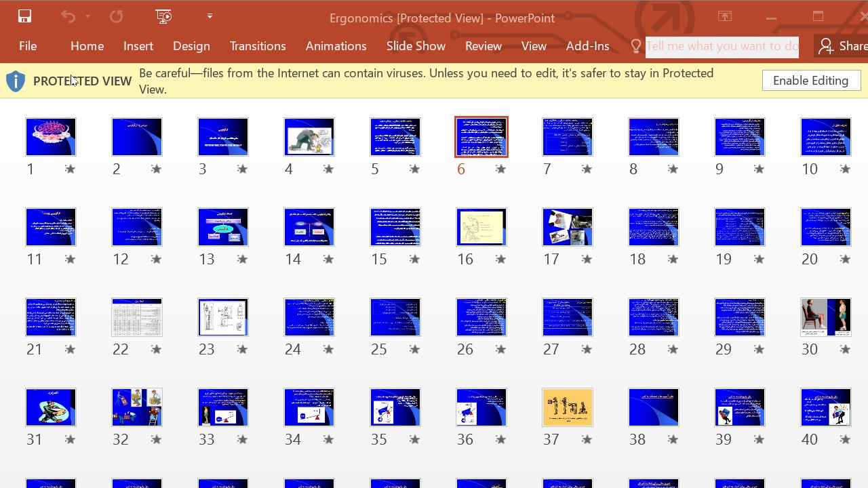
Task: Click the Save icon in quick access toolbar
Action: (x=24, y=16)
